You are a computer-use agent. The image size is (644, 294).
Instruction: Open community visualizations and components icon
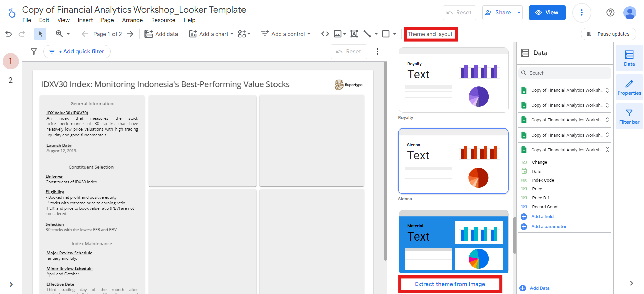[242, 34]
